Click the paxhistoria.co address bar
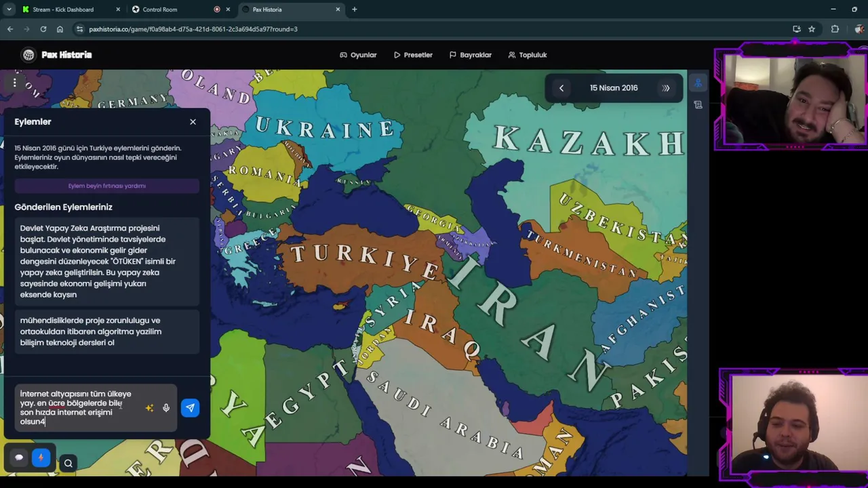868x488 pixels. pyautogui.click(x=434, y=29)
